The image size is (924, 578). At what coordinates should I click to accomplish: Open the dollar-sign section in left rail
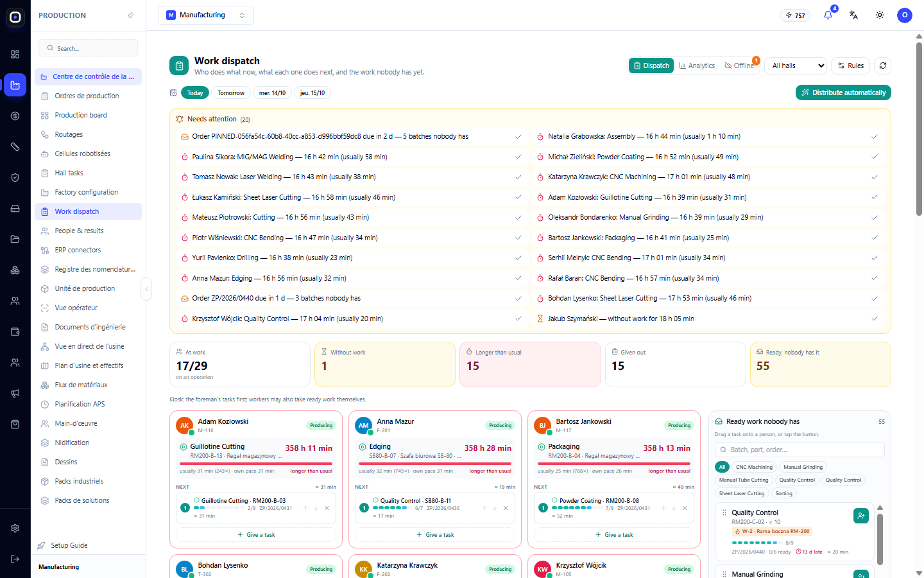(x=15, y=116)
